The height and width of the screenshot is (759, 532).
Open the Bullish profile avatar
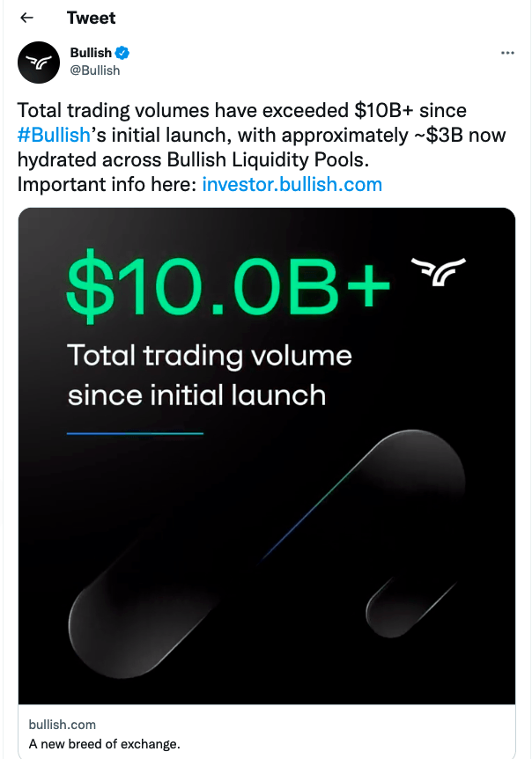coord(40,61)
